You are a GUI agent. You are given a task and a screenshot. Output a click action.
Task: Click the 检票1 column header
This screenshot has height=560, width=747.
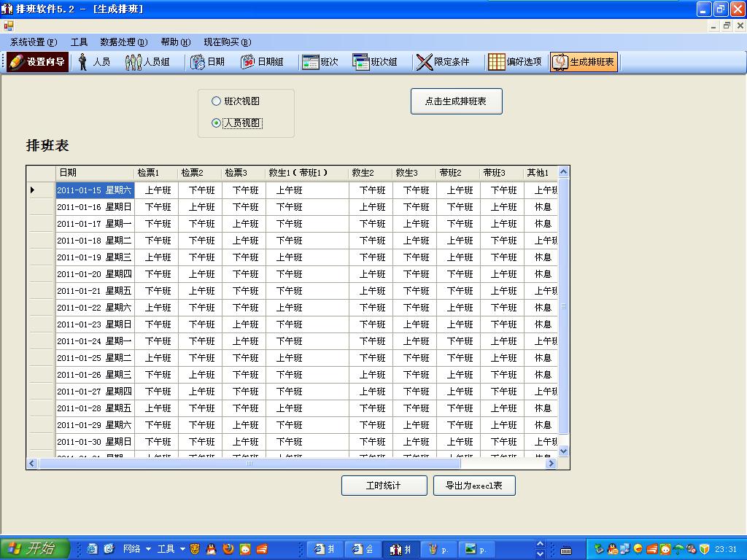pyautogui.click(x=156, y=173)
